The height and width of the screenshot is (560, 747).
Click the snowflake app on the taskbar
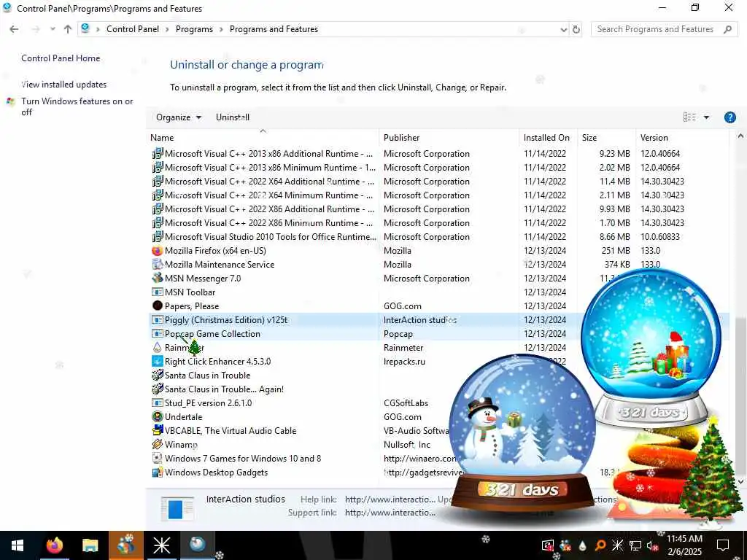pyautogui.click(x=161, y=545)
